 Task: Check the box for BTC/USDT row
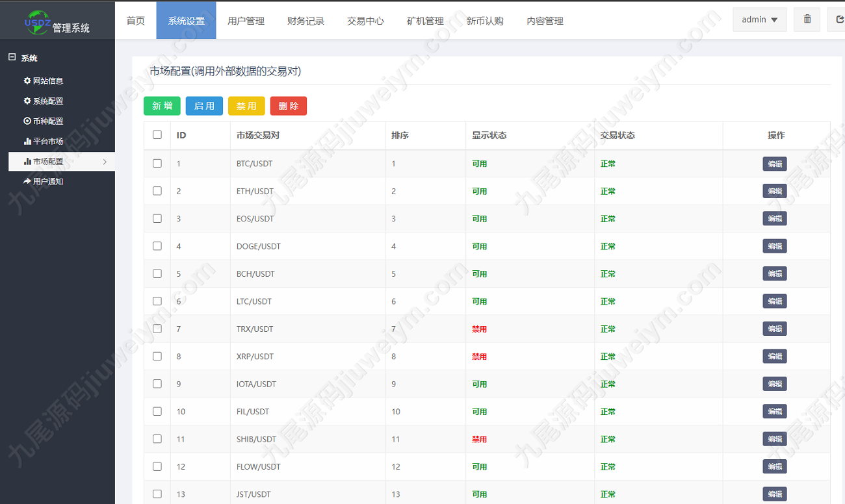(x=157, y=164)
